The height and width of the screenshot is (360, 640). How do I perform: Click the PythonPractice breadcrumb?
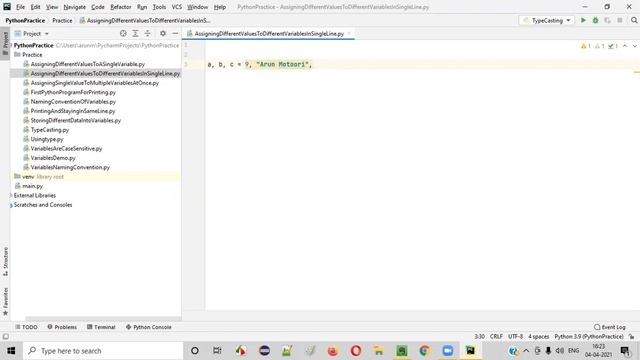point(25,20)
